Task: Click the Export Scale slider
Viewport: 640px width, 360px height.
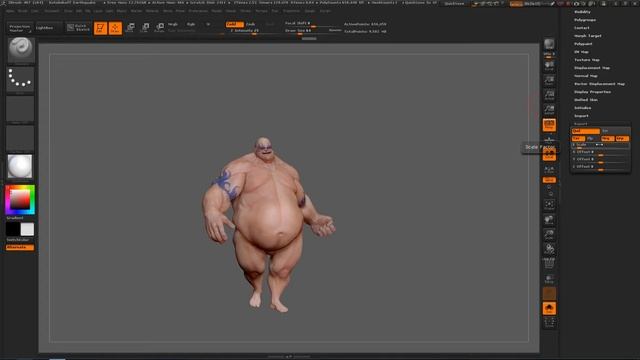Action: [x=600, y=145]
